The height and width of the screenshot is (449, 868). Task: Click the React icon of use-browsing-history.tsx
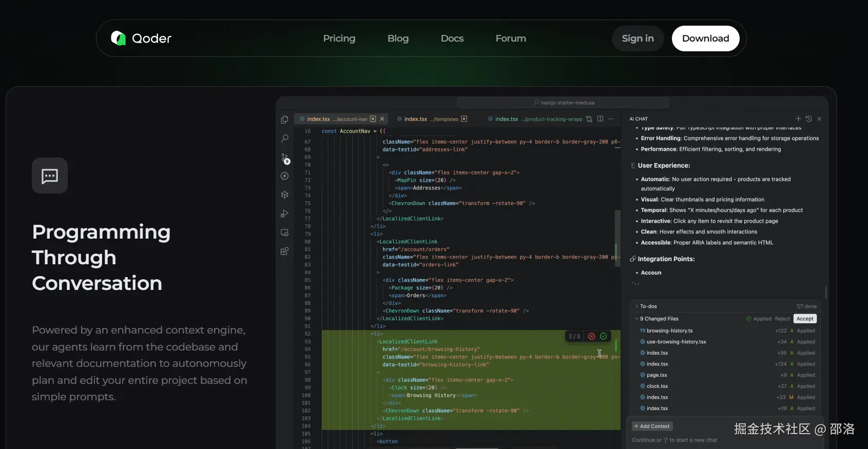643,342
